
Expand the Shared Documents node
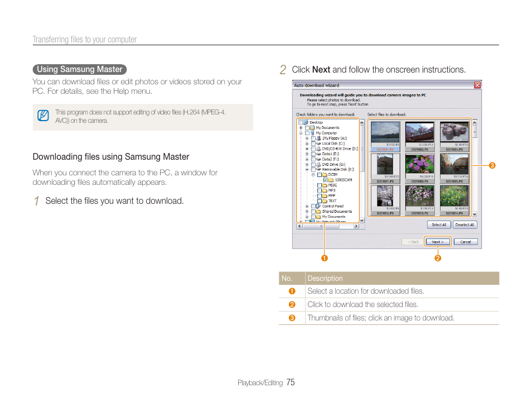point(307,212)
